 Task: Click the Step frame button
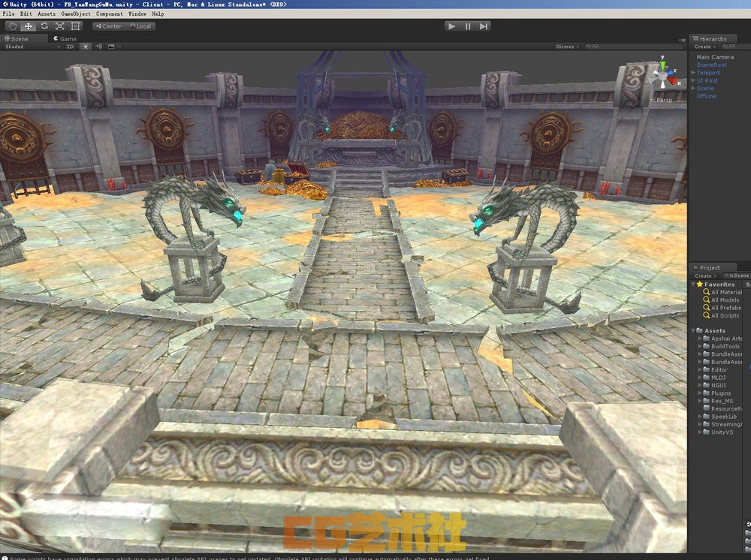(484, 26)
